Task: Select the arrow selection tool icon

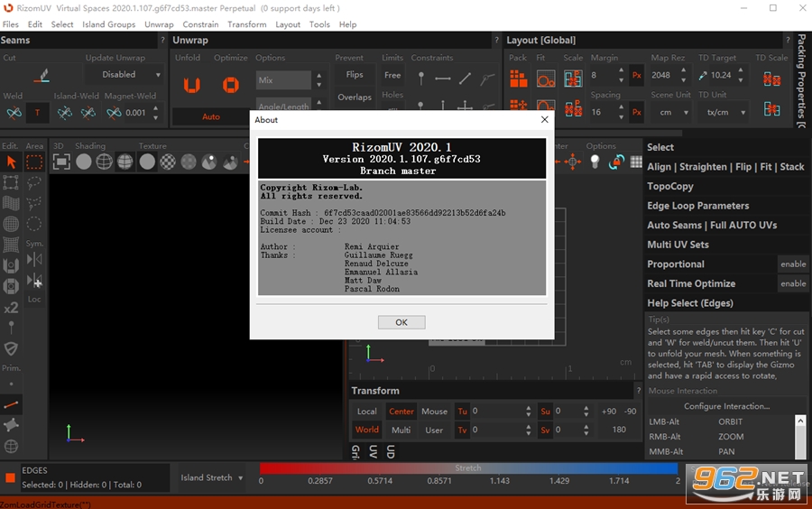Action: pyautogui.click(x=11, y=162)
